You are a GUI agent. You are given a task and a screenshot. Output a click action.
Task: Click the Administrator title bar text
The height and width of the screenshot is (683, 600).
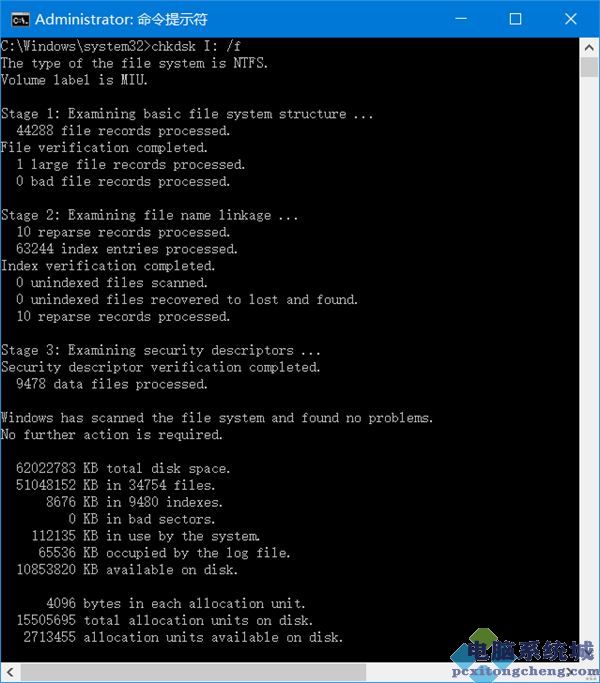coord(121,20)
